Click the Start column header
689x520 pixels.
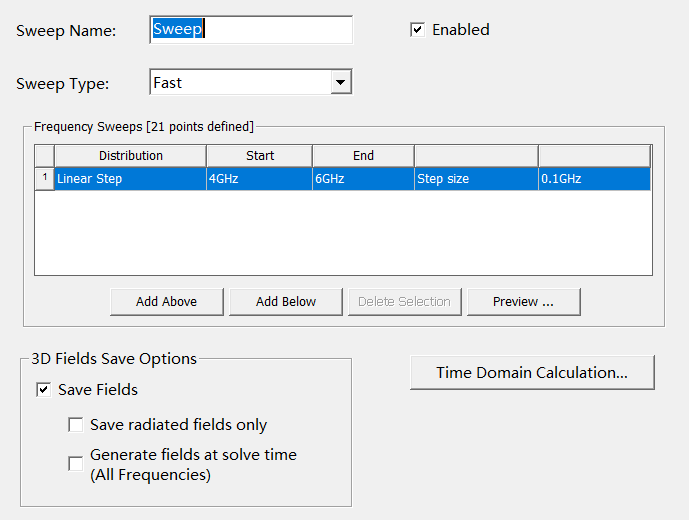click(x=260, y=156)
